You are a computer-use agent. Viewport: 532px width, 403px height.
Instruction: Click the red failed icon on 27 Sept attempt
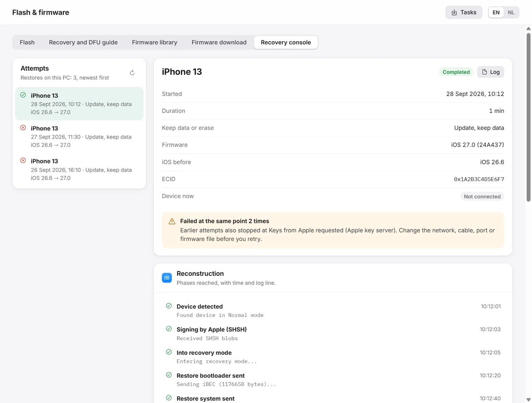pyautogui.click(x=23, y=128)
